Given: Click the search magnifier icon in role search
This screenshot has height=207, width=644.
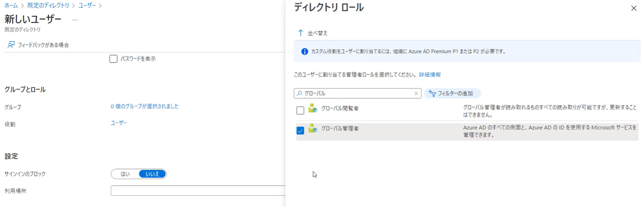Looking at the screenshot, I should pyautogui.click(x=299, y=93).
